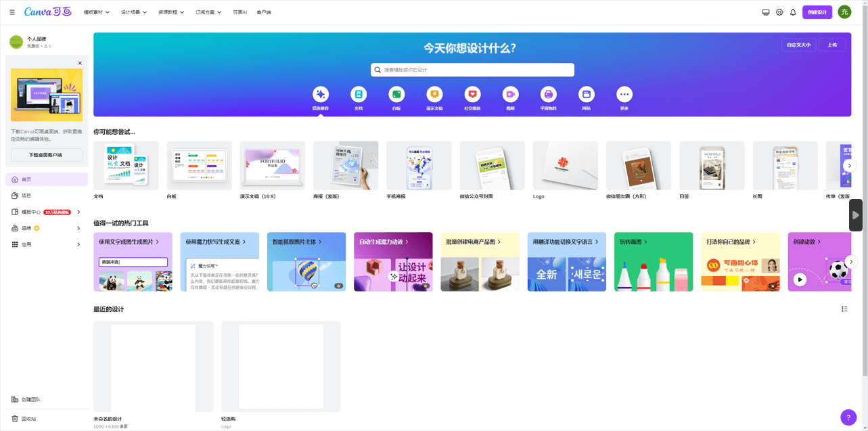The width and height of the screenshot is (868, 431).
Task: Go to 项目 in the left sidebar
Action: pos(26,196)
